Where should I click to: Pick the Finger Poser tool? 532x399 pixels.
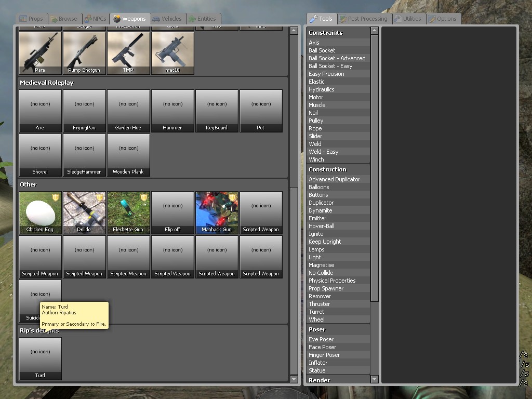click(x=338, y=355)
